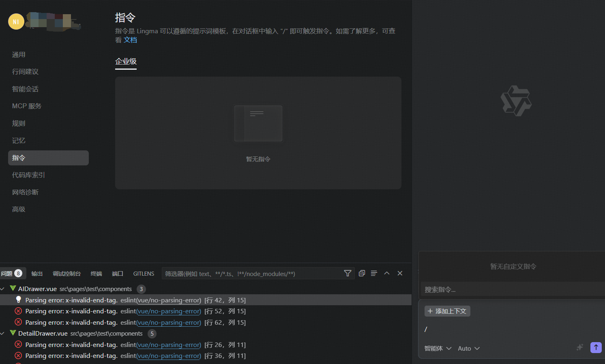The width and height of the screenshot is (605, 364).
Task: Select the 企业级 tab in 指令 settings
Action: pos(126,62)
